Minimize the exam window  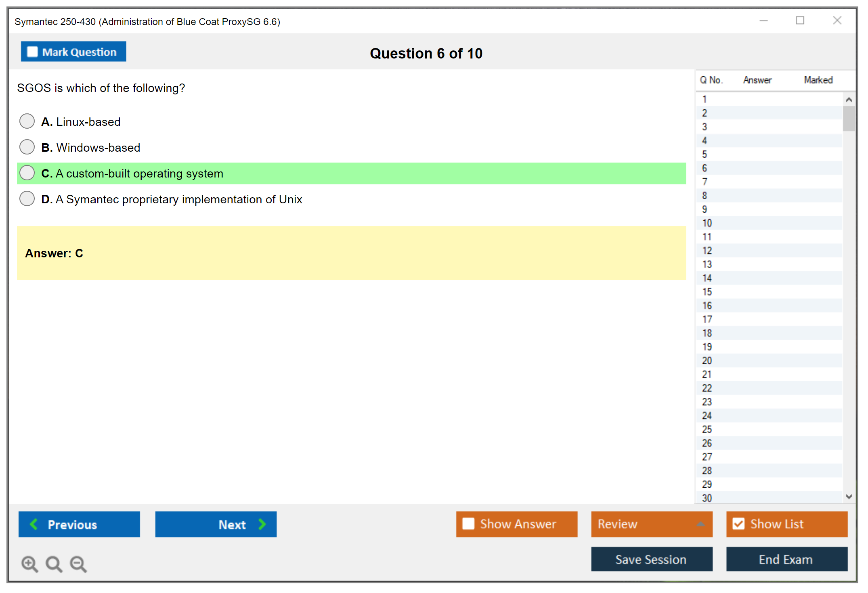tap(763, 21)
